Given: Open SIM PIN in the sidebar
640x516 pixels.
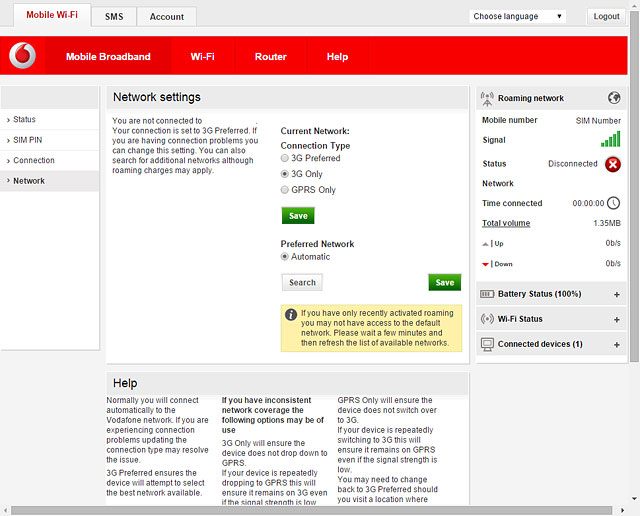Looking at the screenshot, I should (27, 140).
